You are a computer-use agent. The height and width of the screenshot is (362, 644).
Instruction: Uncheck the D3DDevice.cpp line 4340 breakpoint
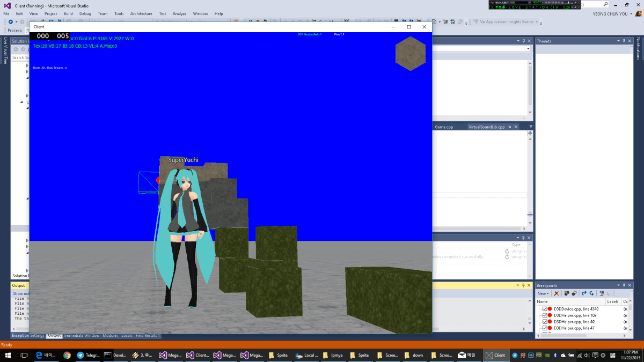pos(545,309)
